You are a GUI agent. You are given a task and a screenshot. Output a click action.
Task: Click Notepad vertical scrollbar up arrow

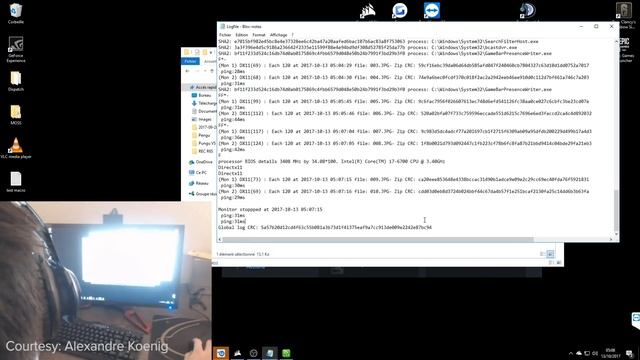coord(616,41)
